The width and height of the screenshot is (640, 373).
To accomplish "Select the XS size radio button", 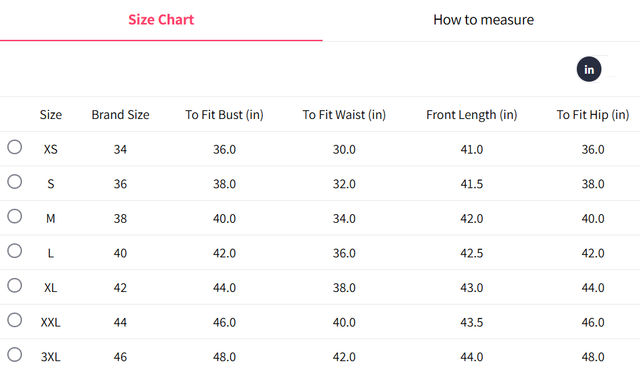I will pyautogui.click(x=15, y=147).
